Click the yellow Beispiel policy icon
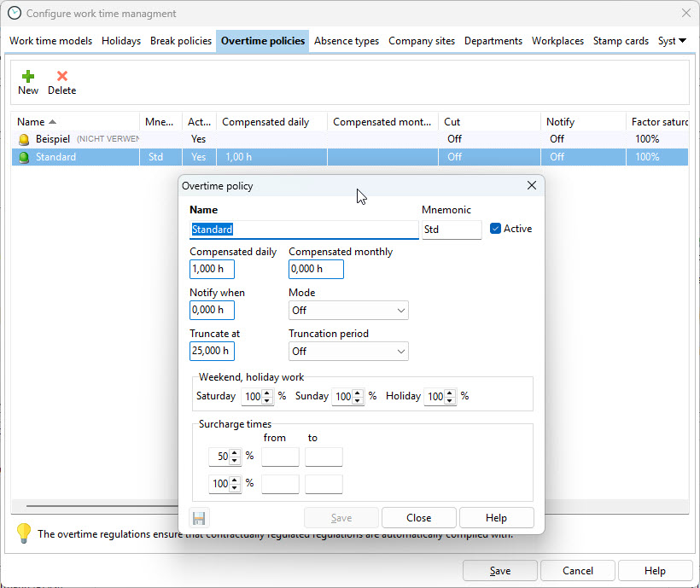 [x=24, y=139]
